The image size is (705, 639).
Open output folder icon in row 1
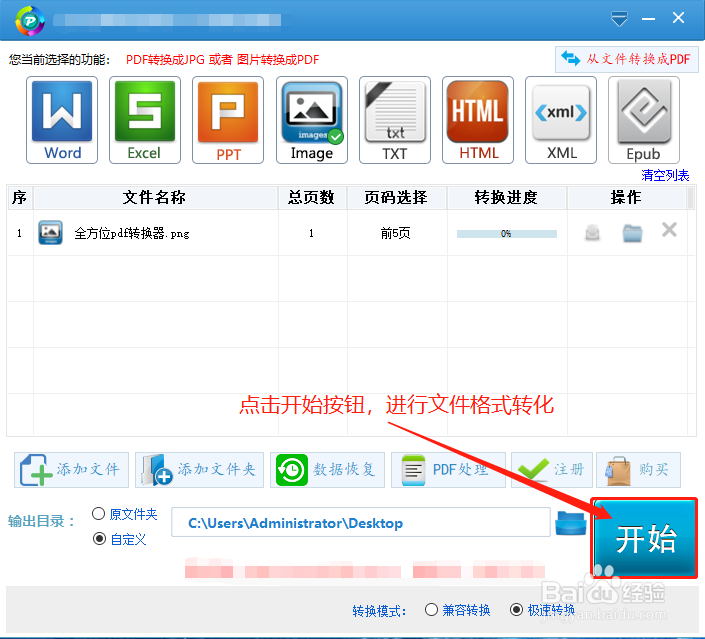(x=632, y=232)
